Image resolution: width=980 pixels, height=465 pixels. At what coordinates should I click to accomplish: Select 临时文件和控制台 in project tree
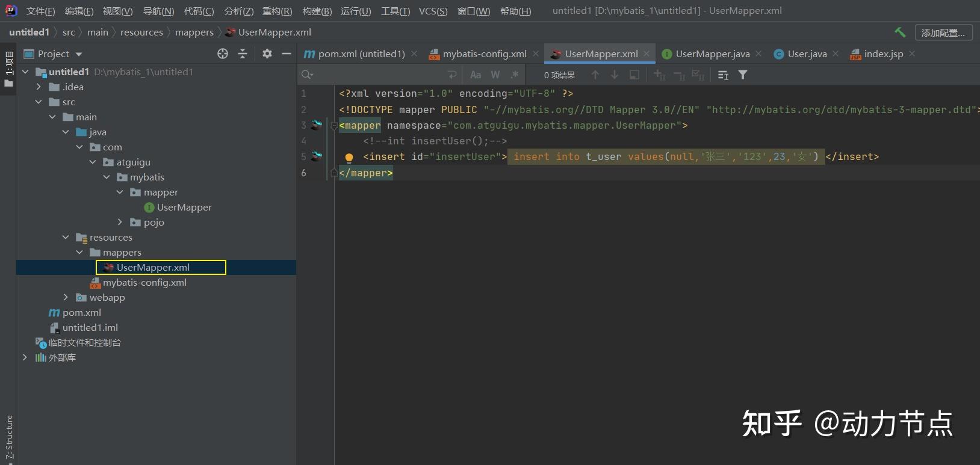click(x=78, y=342)
